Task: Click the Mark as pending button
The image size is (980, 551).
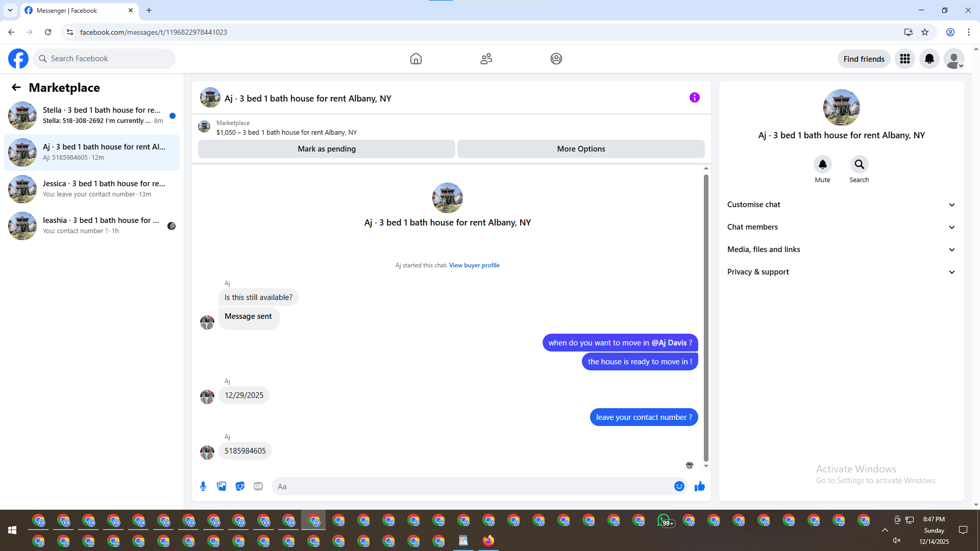Action: 326,149
